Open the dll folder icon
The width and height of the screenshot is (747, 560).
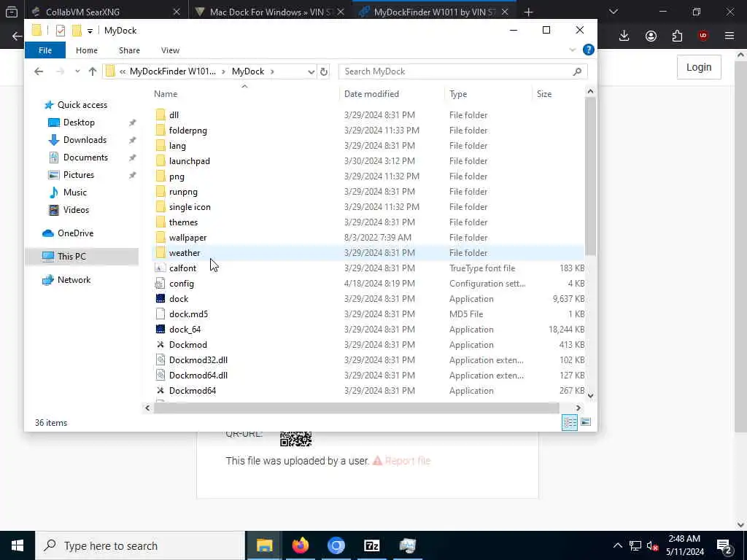(160, 114)
